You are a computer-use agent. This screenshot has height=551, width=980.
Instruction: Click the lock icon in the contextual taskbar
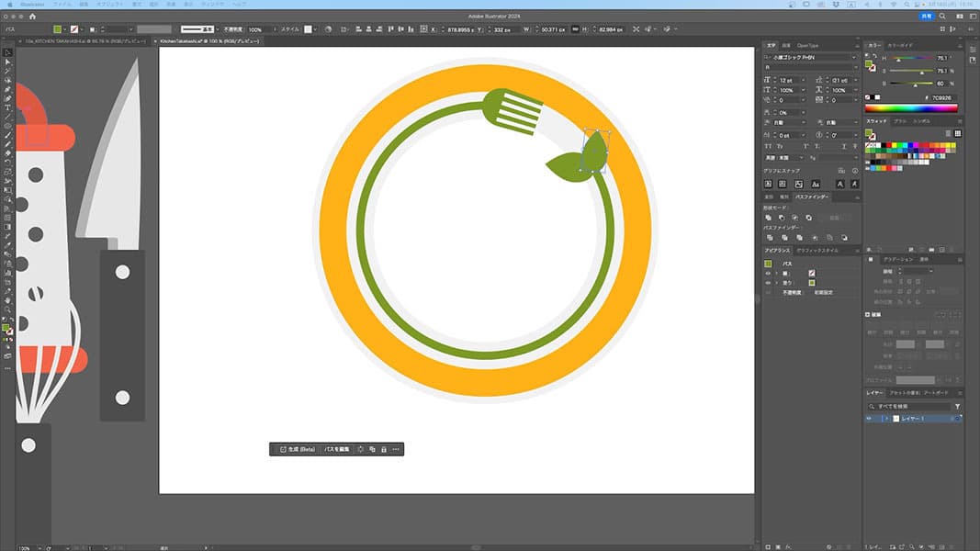coord(384,449)
